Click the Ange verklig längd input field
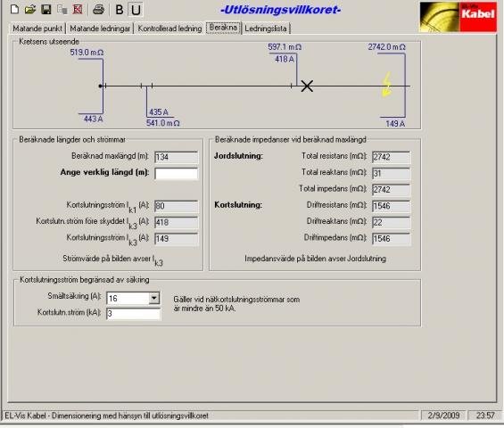The height and width of the screenshot is (428, 504). coord(176,173)
